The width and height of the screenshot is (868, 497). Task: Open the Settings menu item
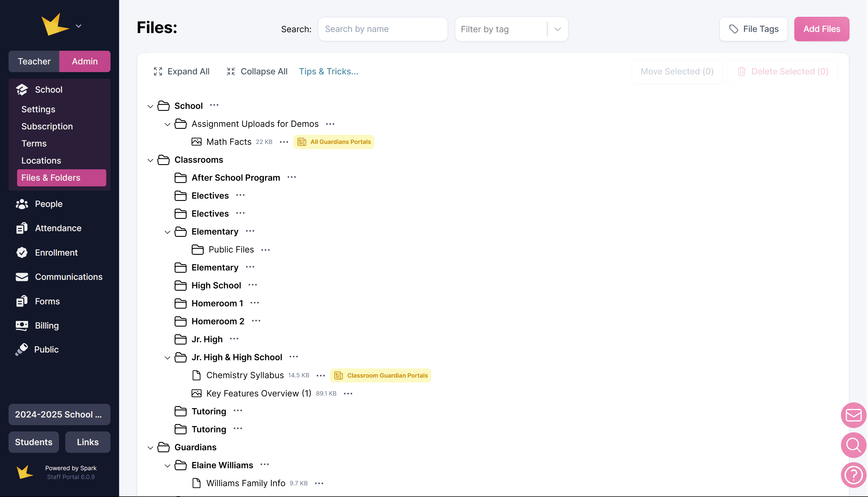[38, 109]
